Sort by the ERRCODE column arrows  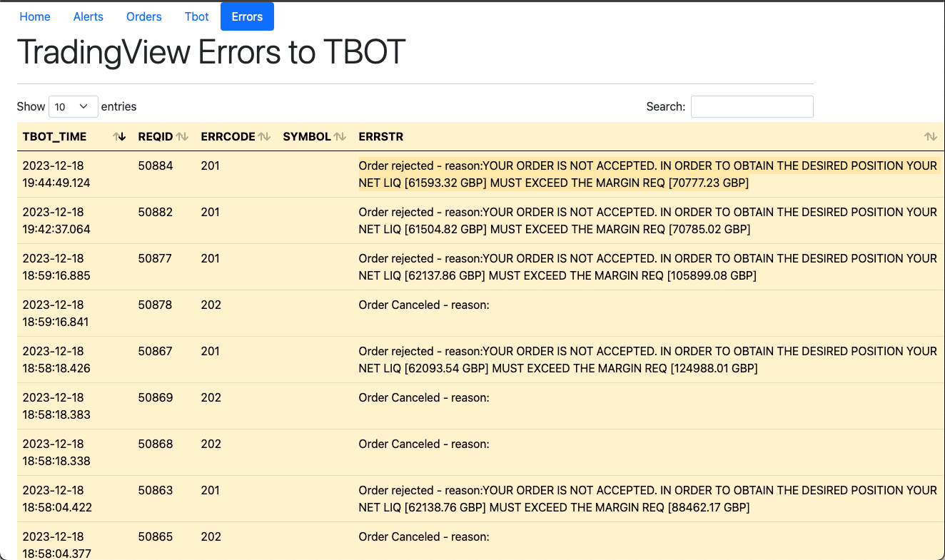point(264,136)
